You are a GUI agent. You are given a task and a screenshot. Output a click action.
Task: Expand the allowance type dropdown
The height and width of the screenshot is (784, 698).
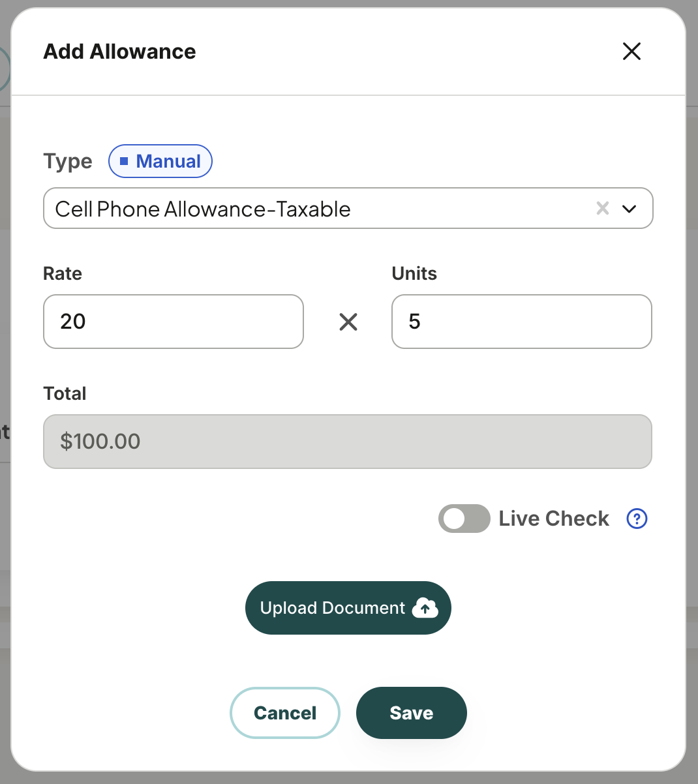click(x=629, y=209)
